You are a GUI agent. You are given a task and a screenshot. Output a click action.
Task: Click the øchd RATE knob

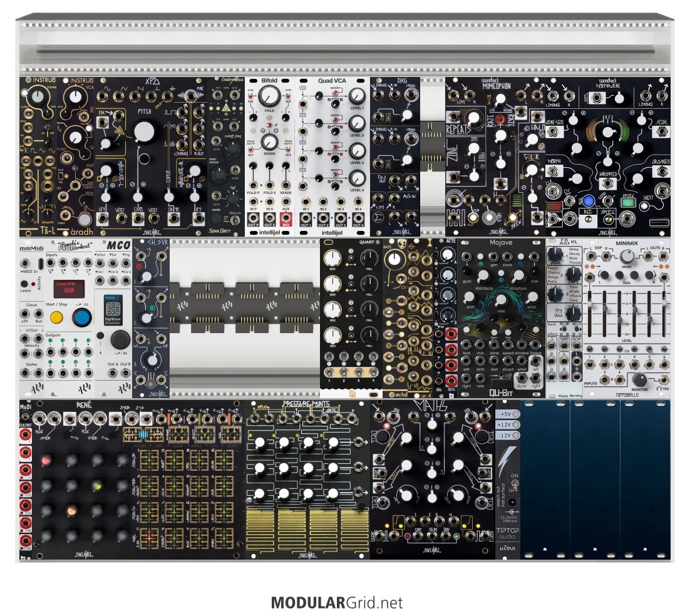(x=394, y=259)
